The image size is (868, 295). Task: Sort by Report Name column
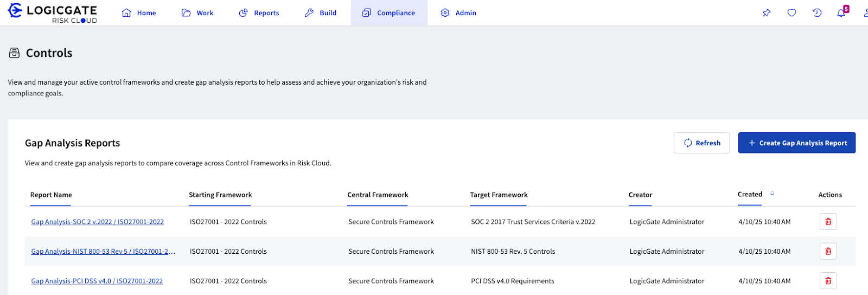(51, 195)
